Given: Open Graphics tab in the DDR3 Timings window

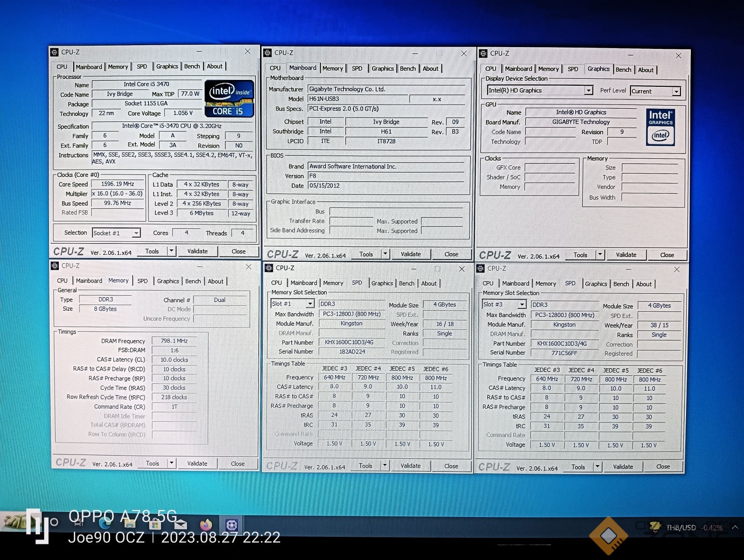Looking at the screenshot, I should click(x=168, y=281).
